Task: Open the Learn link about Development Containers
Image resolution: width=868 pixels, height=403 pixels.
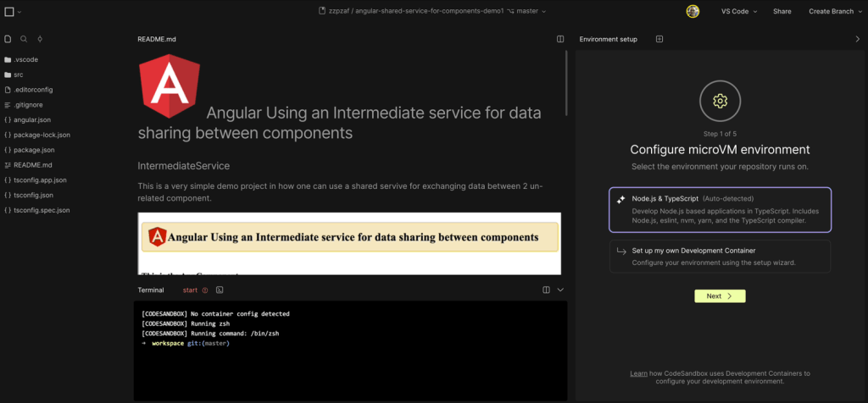Action: [638, 373]
